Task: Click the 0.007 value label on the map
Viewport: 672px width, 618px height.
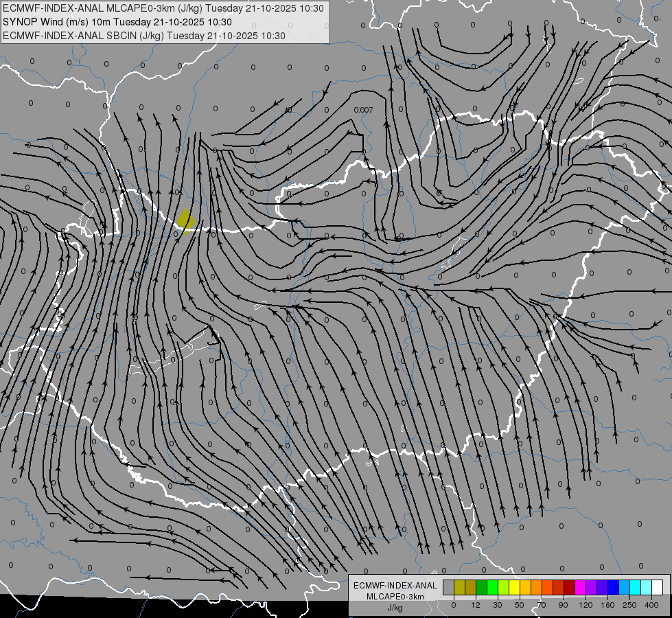Action: 363,110
